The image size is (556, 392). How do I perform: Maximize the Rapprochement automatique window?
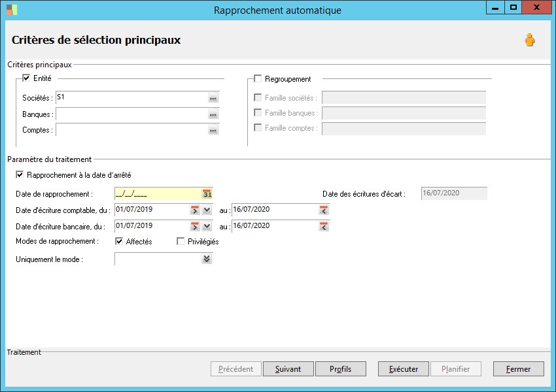pyautogui.click(x=513, y=7)
